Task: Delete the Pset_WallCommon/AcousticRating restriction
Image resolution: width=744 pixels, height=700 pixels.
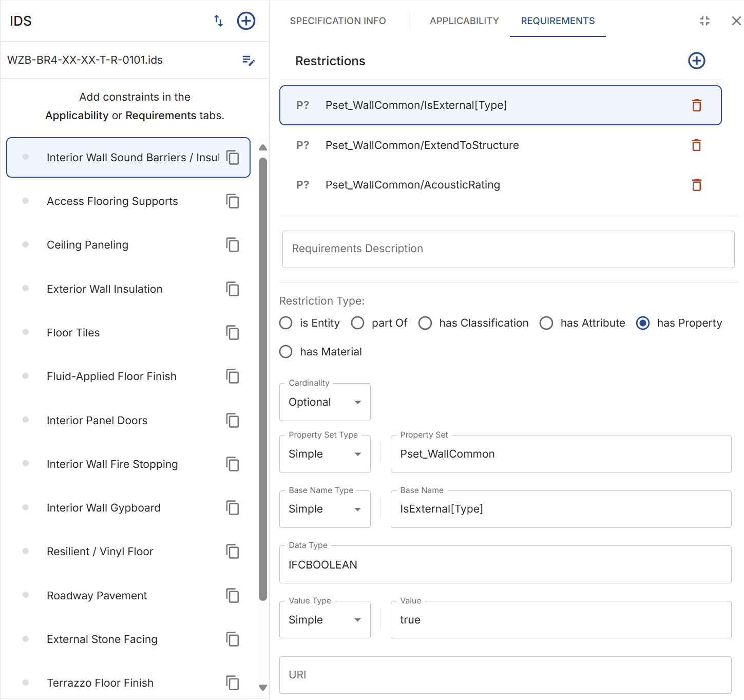Action: 696,185
